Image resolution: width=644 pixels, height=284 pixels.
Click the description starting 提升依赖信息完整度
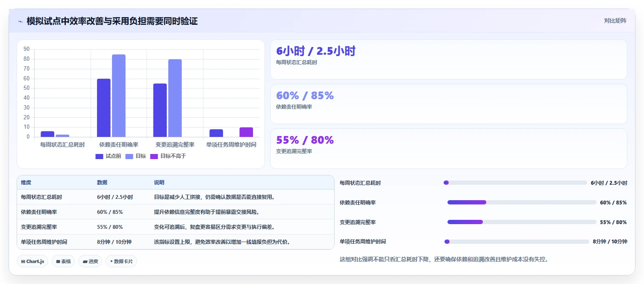[x=206, y=212]
